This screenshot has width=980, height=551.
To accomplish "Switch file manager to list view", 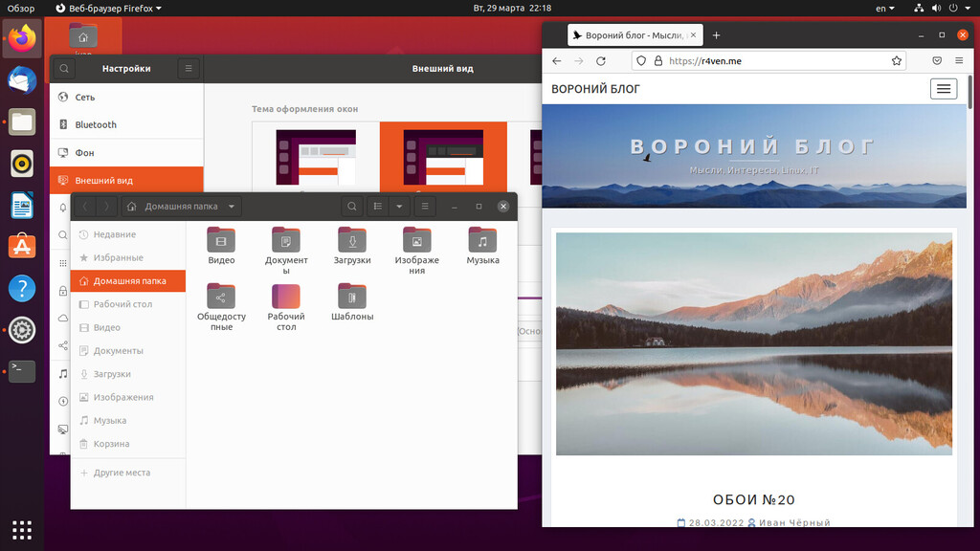I will click(x=378, y=206).
